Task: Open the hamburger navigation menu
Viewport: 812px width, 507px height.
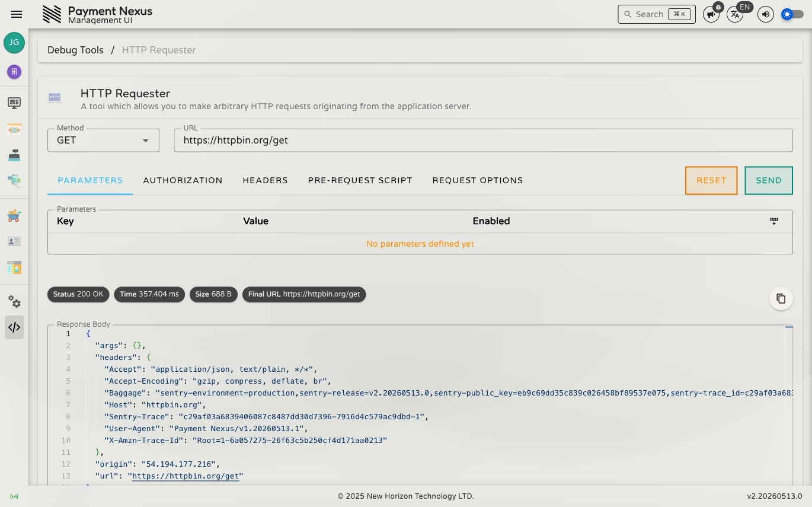Action: [x=17, y=14]
